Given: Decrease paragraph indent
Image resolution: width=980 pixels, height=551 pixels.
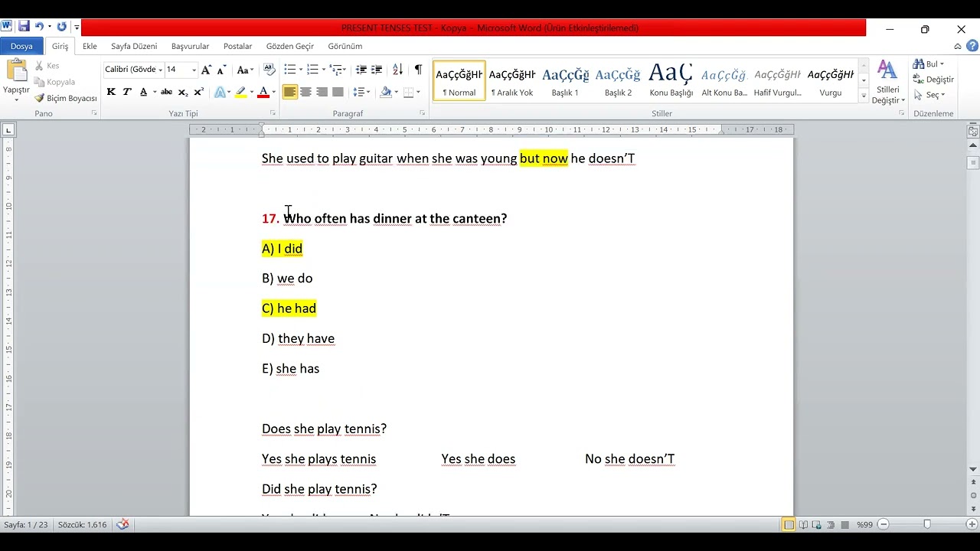Looking at the screenshot, I should 361,70.
